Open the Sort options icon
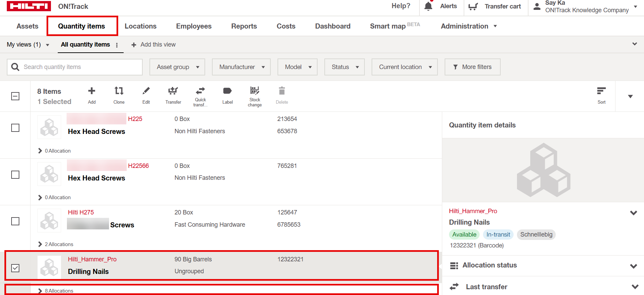Viewport: 644px width, 295px height. coord(601,91)
